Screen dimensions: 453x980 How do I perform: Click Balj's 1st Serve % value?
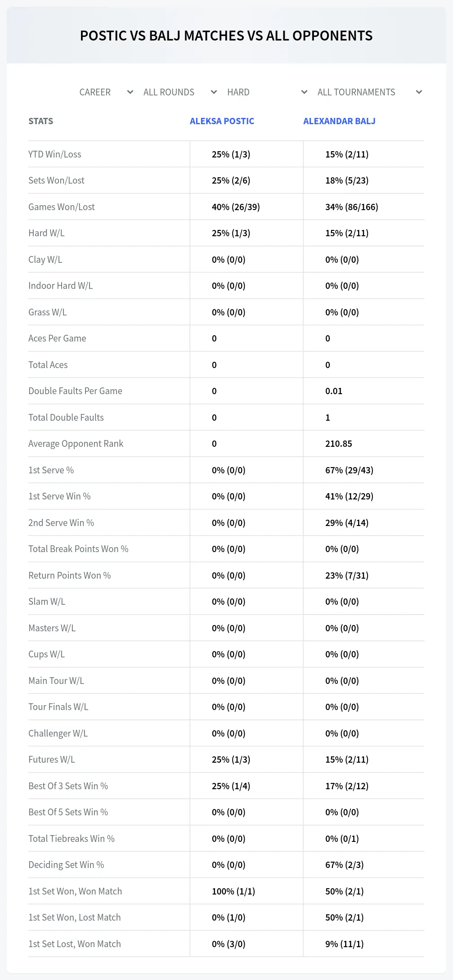pyautogui.click(x=349, y=470)
